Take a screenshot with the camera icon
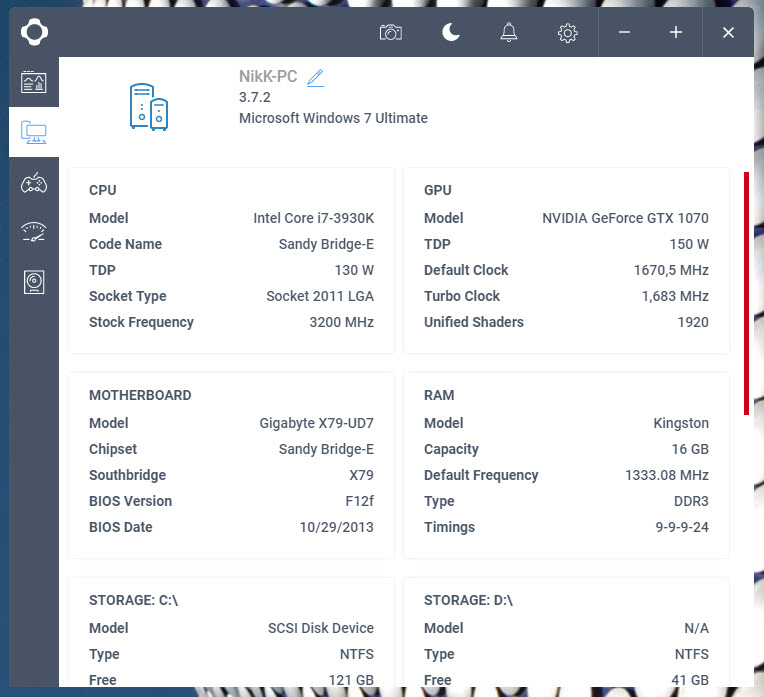Screen dimensions: 764x697 391,33
